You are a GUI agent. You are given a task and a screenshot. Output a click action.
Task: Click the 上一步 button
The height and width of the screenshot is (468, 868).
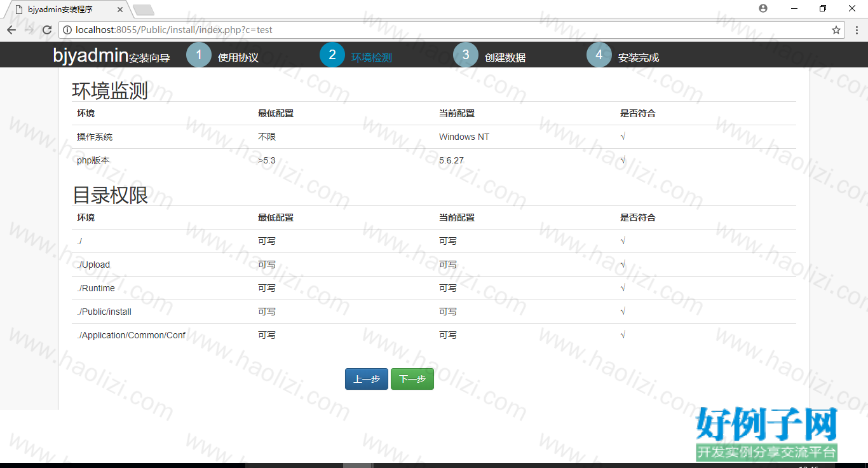[367, 379]
